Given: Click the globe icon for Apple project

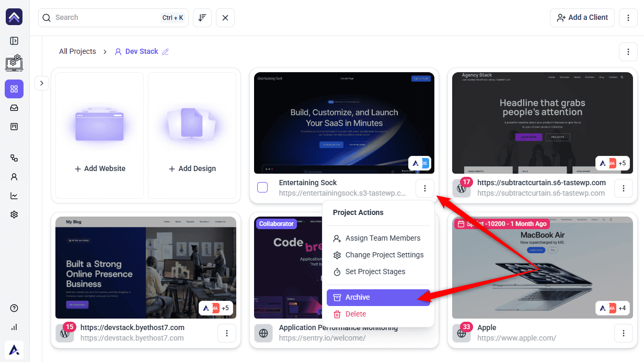Looking at the screenshot, I should (462, 333).
